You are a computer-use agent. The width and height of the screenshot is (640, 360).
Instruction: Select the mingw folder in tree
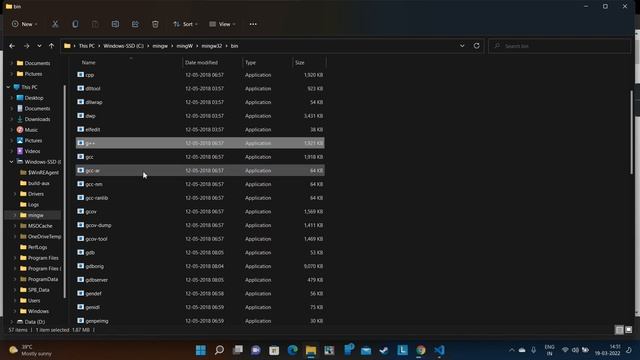[33, 215]
